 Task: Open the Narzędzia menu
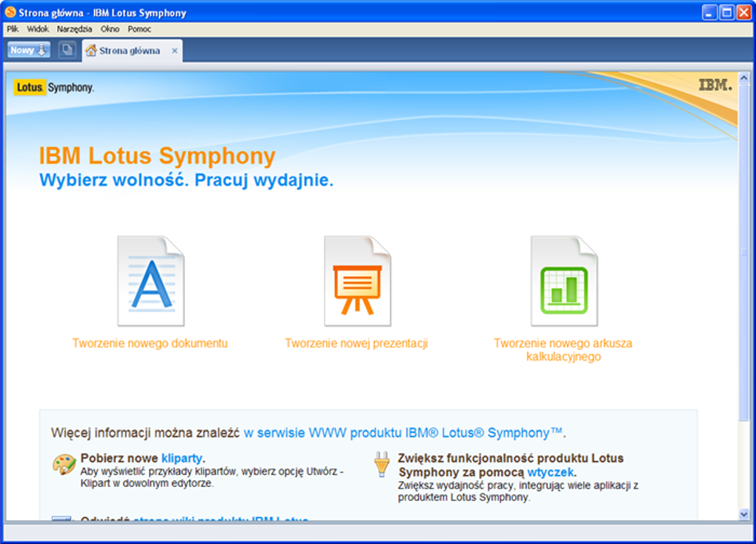[x=73, y=29]
